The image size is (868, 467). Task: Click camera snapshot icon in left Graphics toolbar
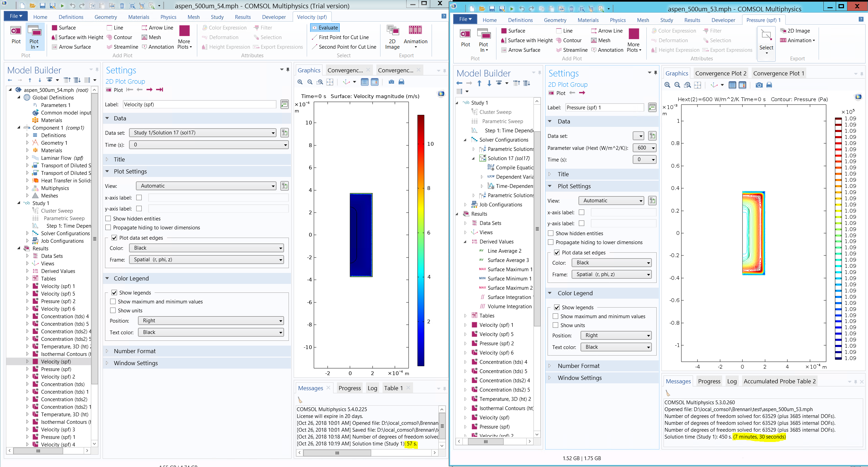(391, 82)
